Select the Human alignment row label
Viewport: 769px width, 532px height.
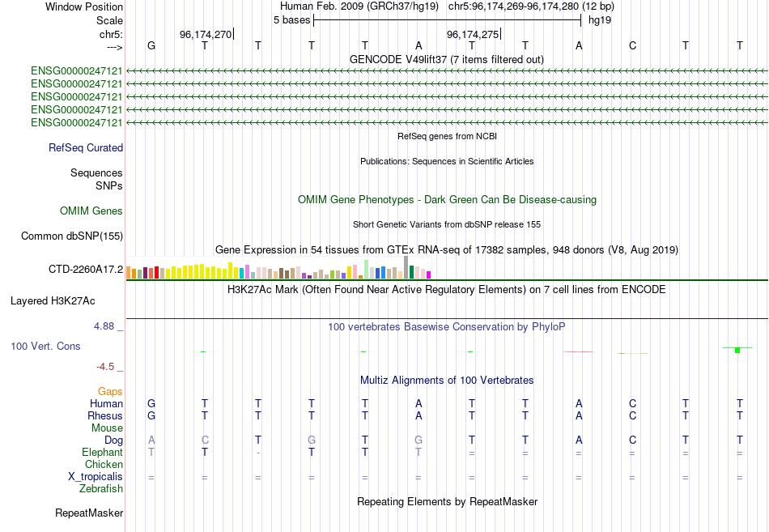[106, 403]
